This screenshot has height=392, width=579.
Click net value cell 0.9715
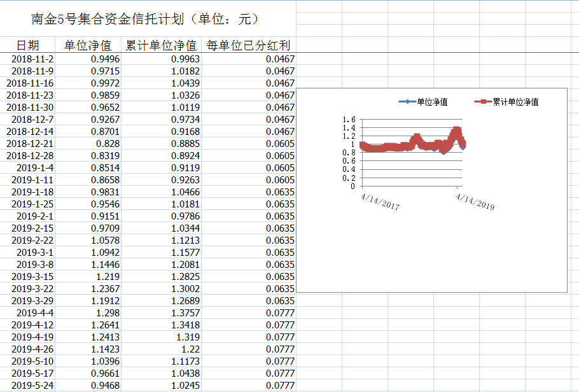tap(88, 71)
